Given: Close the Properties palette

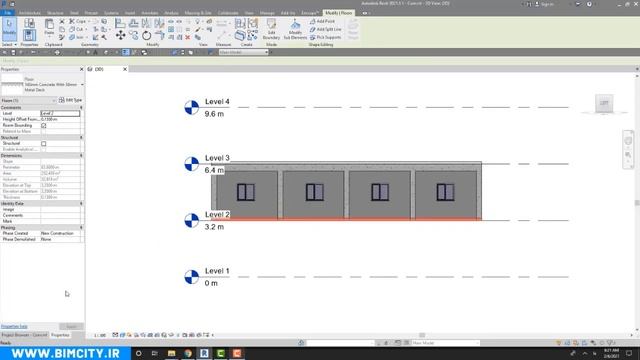Looking at the screenshot, I should 81,69.
